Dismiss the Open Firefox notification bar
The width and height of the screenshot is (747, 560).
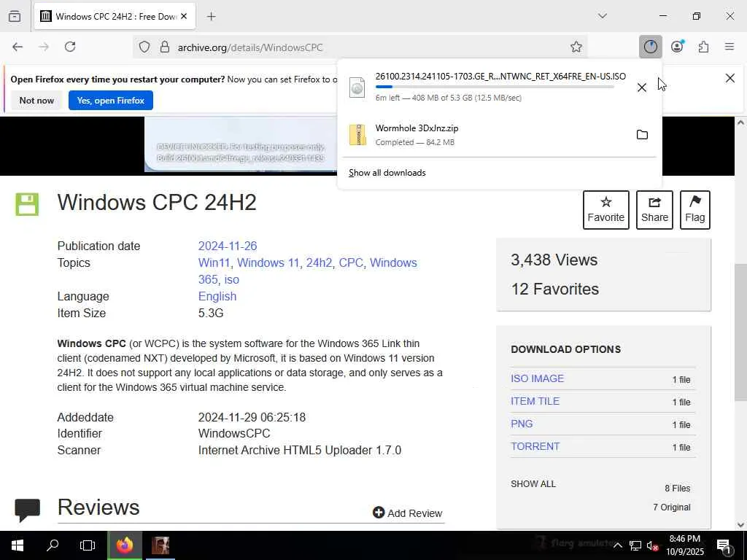click(x=729, y=78)
